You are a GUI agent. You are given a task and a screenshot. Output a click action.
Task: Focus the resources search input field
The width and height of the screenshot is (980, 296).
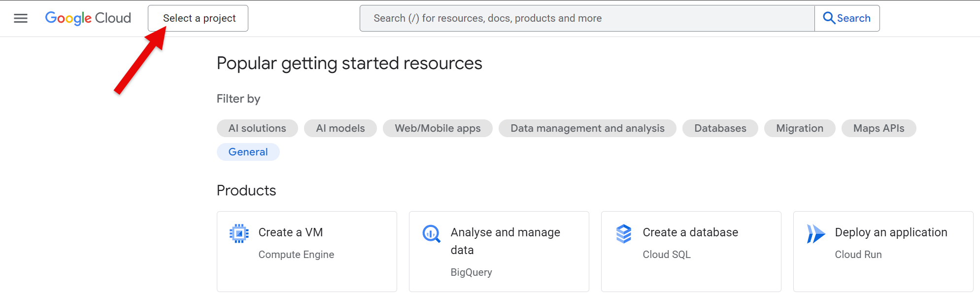586,18
